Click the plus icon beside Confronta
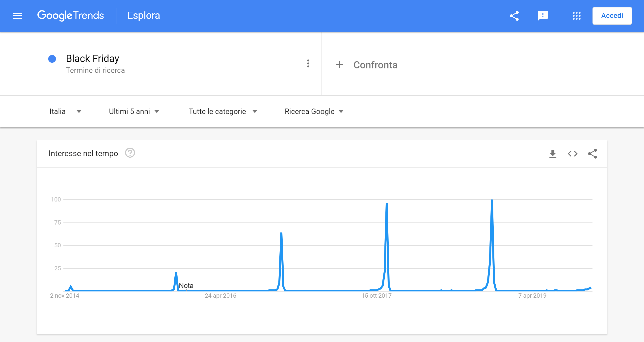Image resolution: width=644 pixels, height=342 pixels. pos(340,64)
